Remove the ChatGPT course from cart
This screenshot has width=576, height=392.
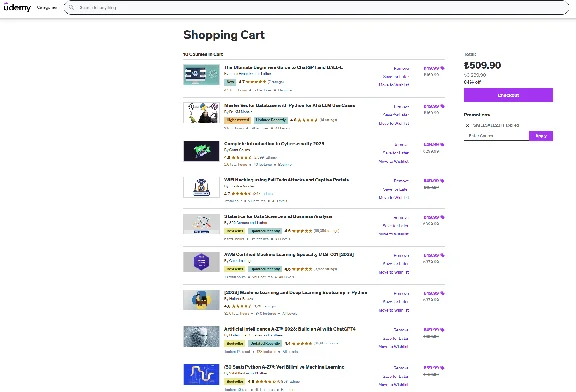pos(401,69)
